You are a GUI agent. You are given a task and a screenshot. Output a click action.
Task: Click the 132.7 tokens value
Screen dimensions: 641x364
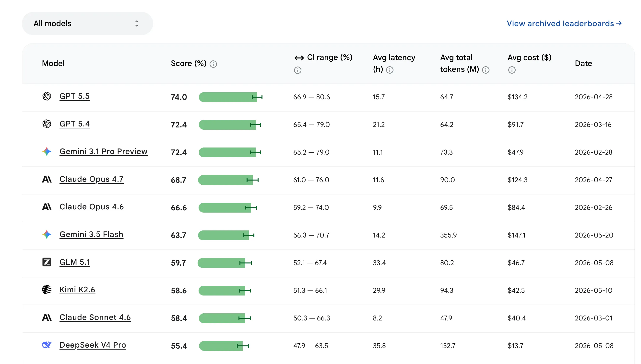tap(448, 346)
